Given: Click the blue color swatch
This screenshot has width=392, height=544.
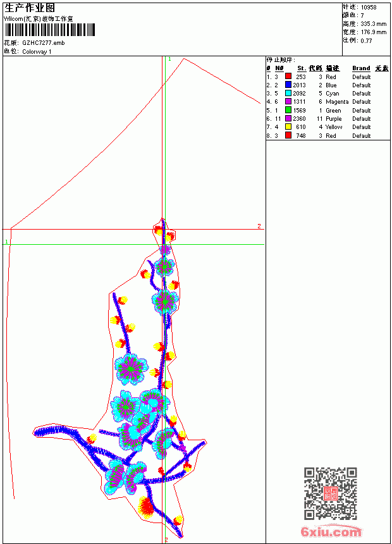Looking at the screenshot, I should tap(288, 85).
